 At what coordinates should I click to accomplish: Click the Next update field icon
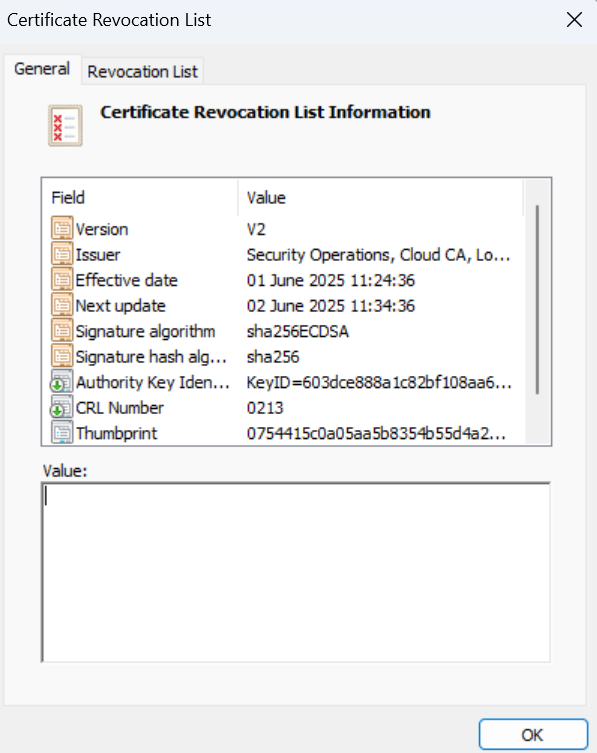tap(62, 305)
